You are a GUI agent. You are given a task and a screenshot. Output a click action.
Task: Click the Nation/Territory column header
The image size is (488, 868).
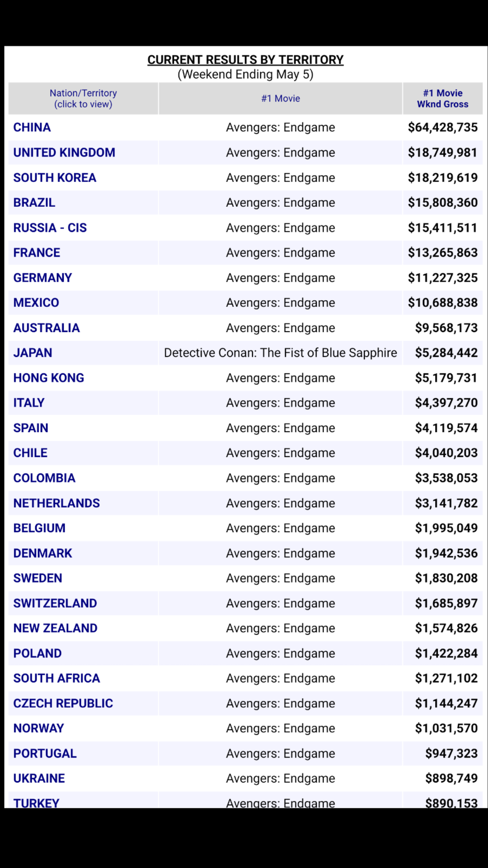click(83, 99)
